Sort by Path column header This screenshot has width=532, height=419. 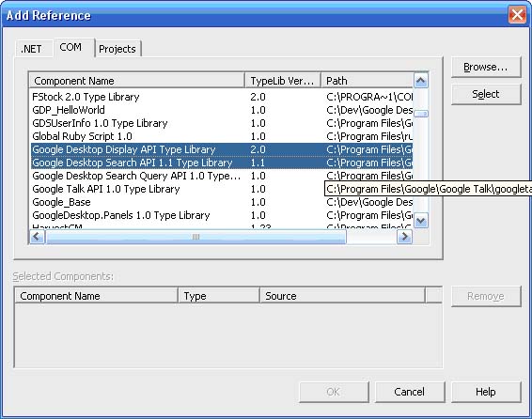pos(368,81)
